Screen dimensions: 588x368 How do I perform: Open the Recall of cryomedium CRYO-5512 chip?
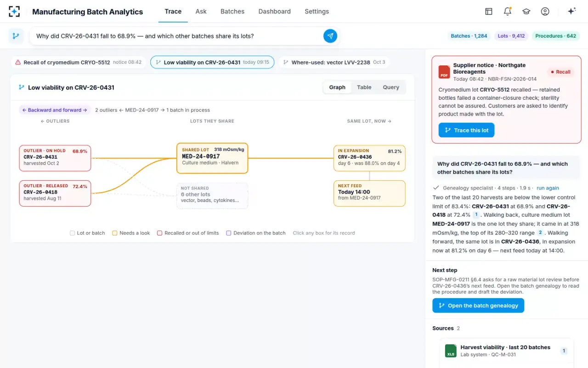79,62
